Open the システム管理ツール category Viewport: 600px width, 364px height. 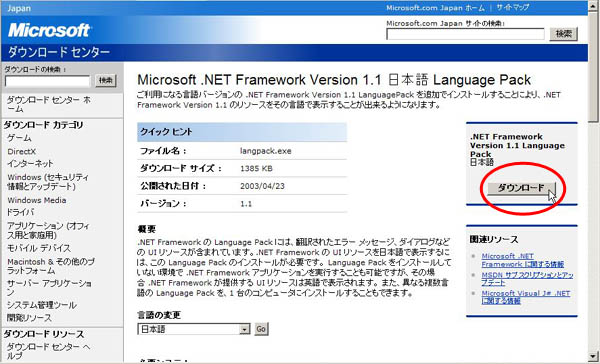click(x=42, y=305)
